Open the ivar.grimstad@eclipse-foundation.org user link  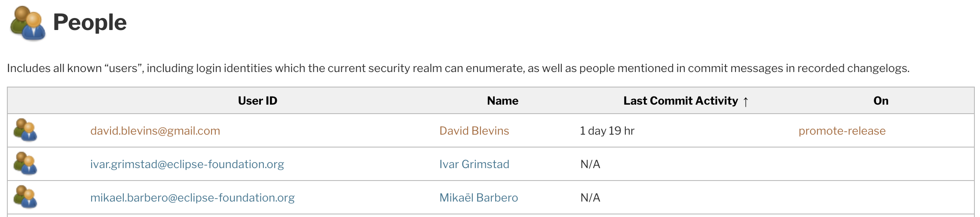point(187,164)
